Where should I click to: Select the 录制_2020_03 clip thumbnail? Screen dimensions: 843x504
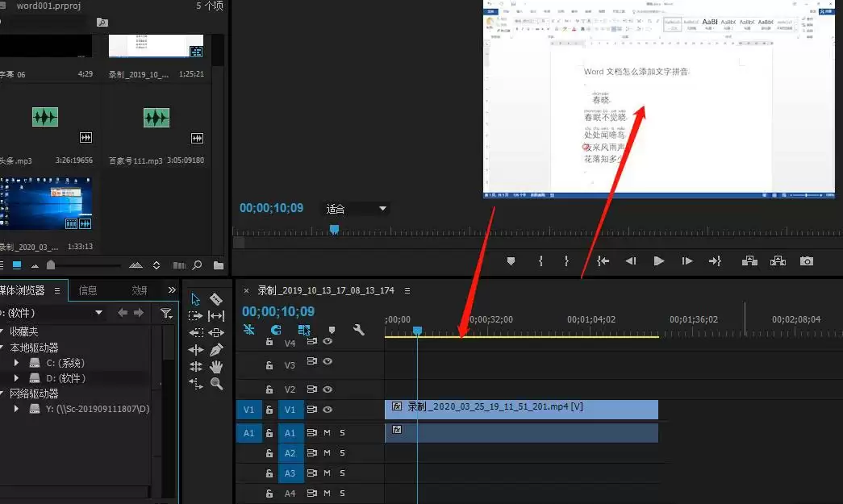46,204
